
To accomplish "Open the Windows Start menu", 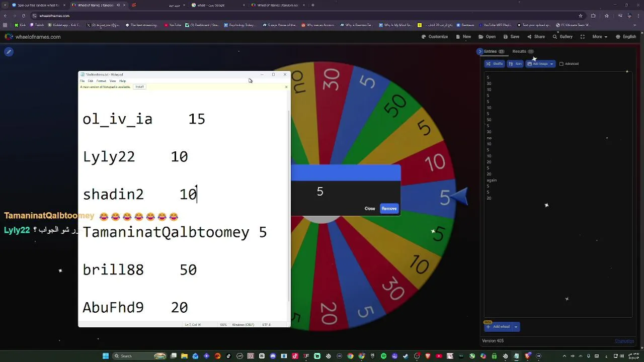I will tap(106, 356).
